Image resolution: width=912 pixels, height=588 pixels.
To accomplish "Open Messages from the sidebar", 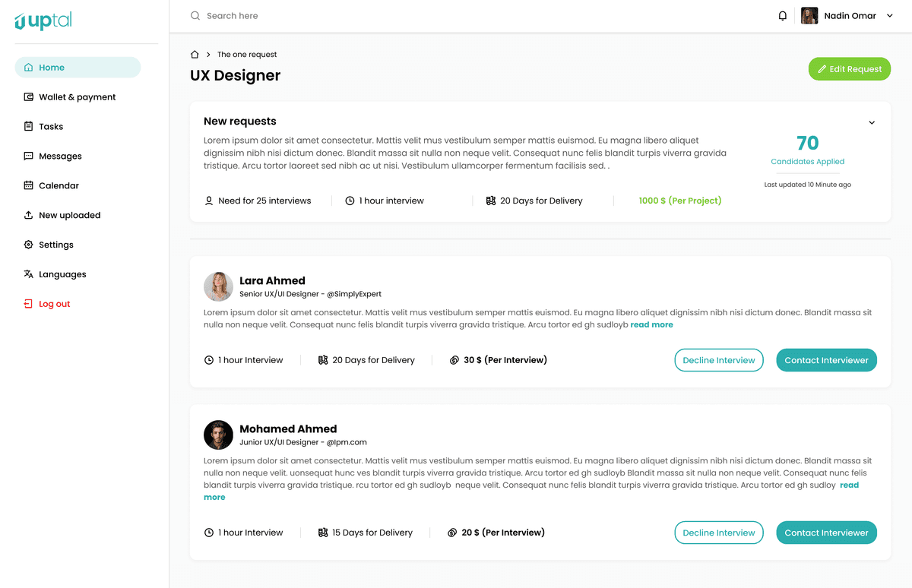I will [x=60, y=156].
